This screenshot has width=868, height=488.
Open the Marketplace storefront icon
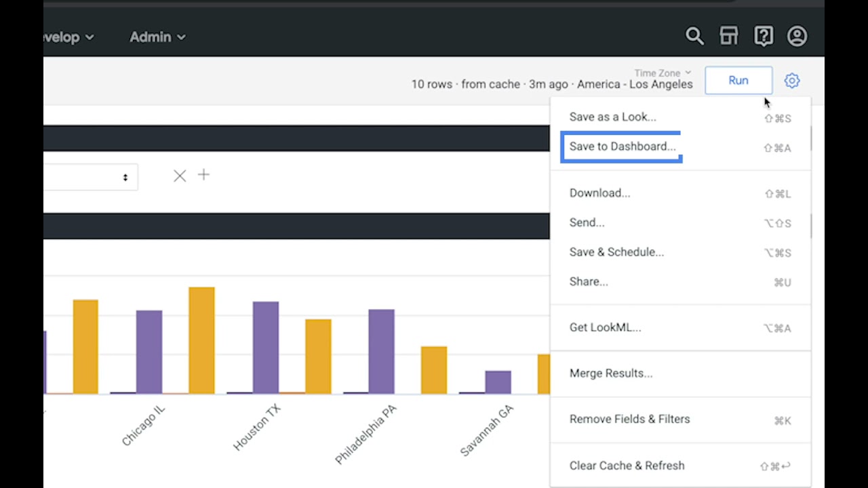click(x=729, y=36)
